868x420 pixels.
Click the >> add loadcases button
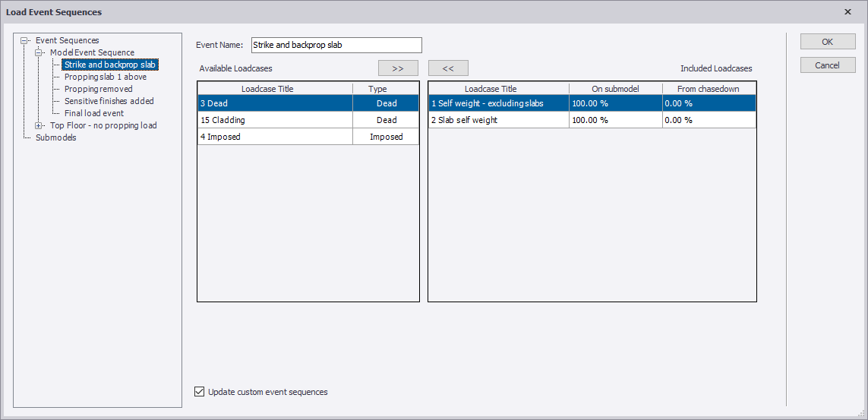tap(398, 68)
